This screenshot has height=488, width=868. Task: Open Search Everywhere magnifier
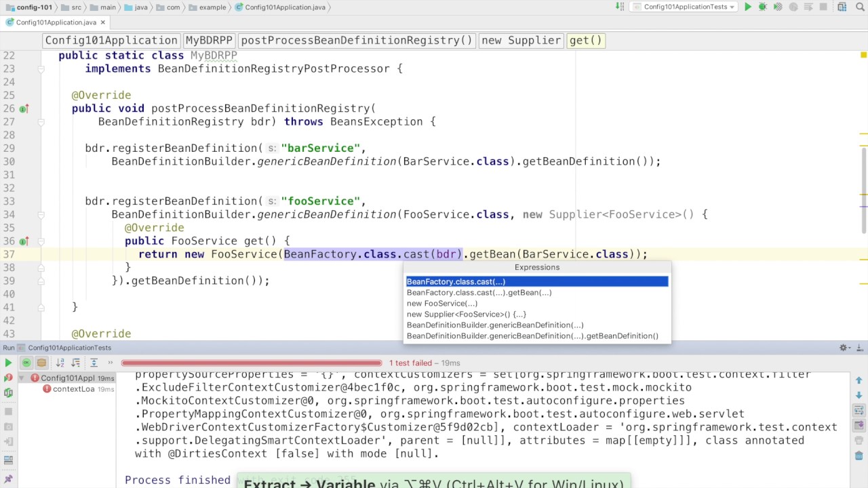click(859, 7)
